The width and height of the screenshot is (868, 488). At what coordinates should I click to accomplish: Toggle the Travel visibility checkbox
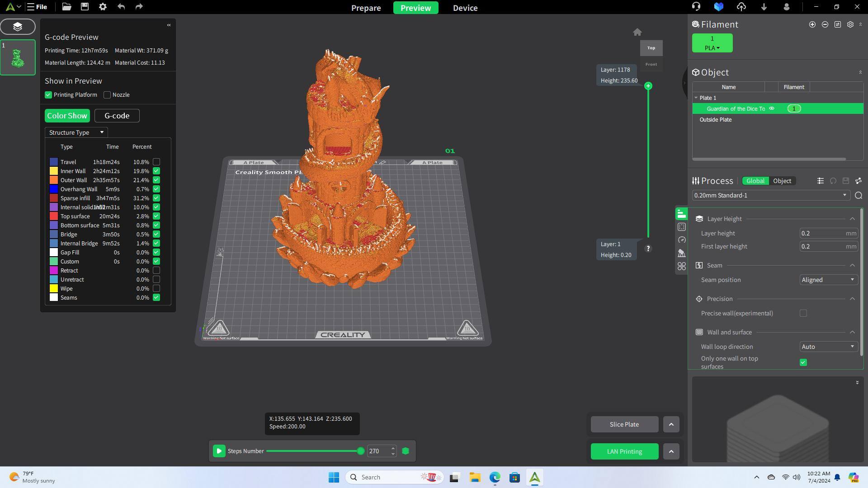[x=156, y=162]
